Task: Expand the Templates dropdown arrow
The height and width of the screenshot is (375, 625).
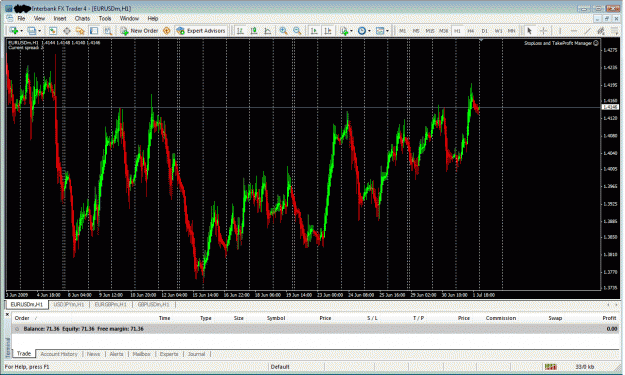Action: click(x=387, y=31)
